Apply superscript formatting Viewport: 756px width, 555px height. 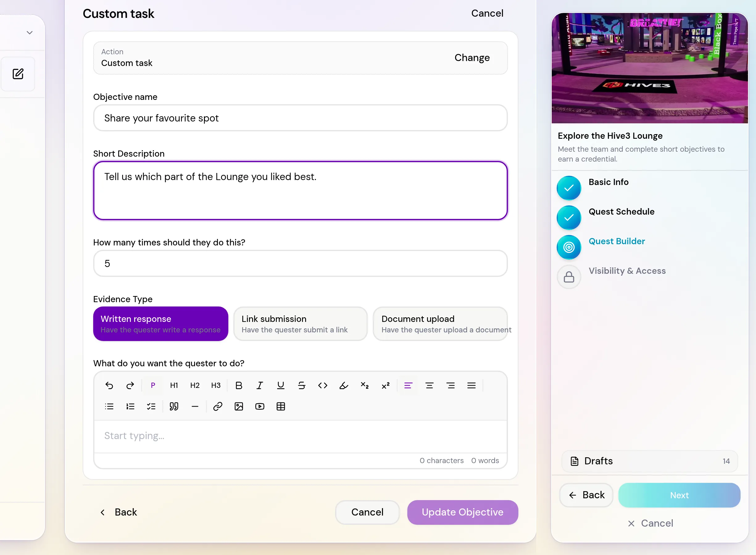coord(386,385)
